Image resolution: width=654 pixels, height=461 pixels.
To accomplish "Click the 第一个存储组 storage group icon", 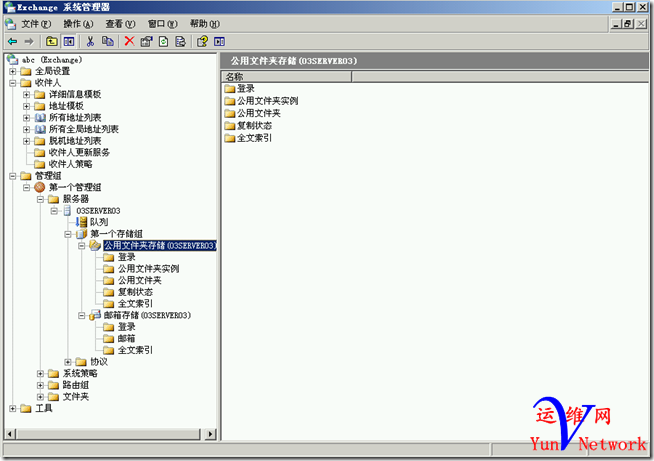I will point(82,234).
